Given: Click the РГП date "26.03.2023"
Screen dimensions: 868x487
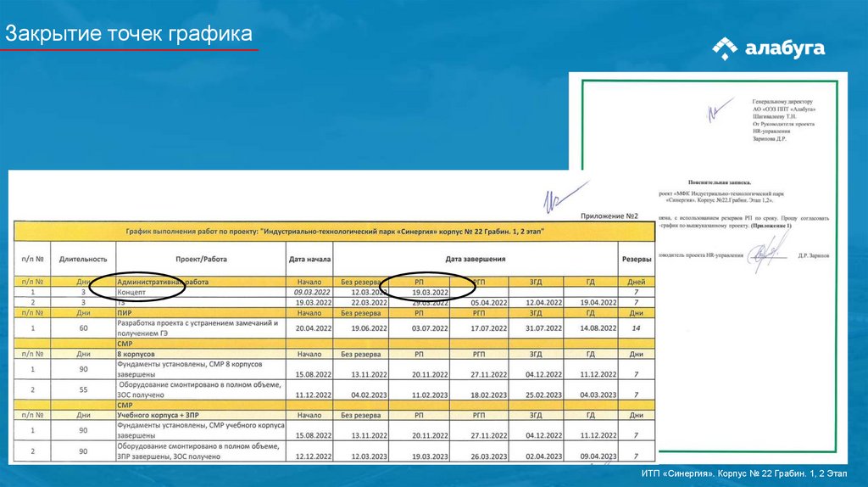Looking at the screenshot, I should [x=489, y=456].
